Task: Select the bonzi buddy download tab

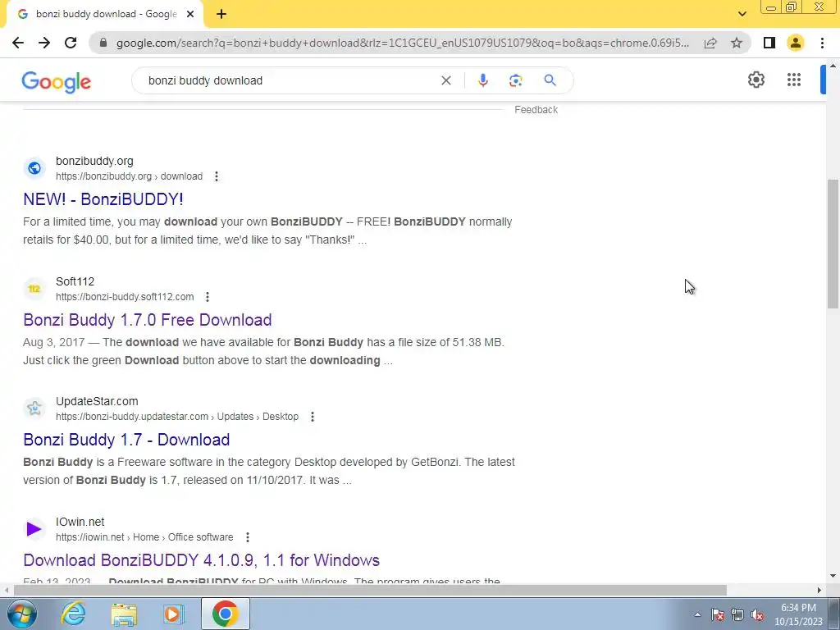Action: [105, 15]
